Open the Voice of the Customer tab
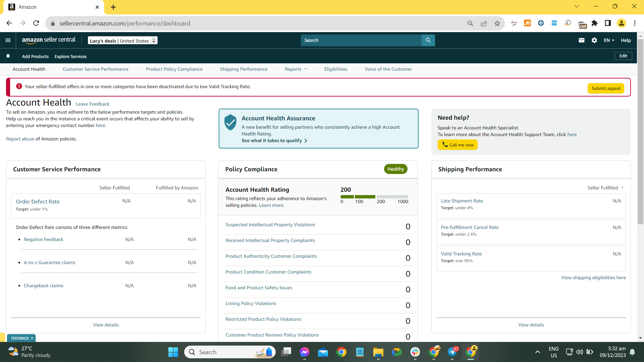Image resolution: width=644 pixels, height=362 pixels. click(x=388, y=69)
